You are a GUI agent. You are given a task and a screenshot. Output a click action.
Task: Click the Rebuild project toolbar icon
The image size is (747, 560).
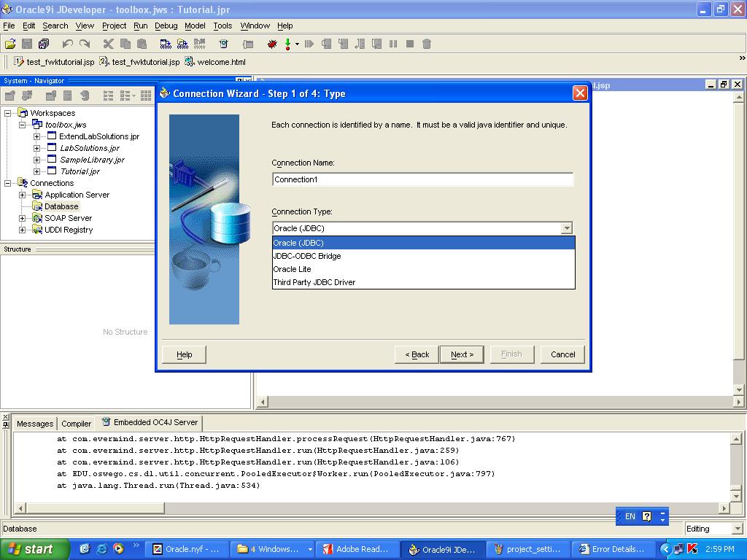[182, 44]
